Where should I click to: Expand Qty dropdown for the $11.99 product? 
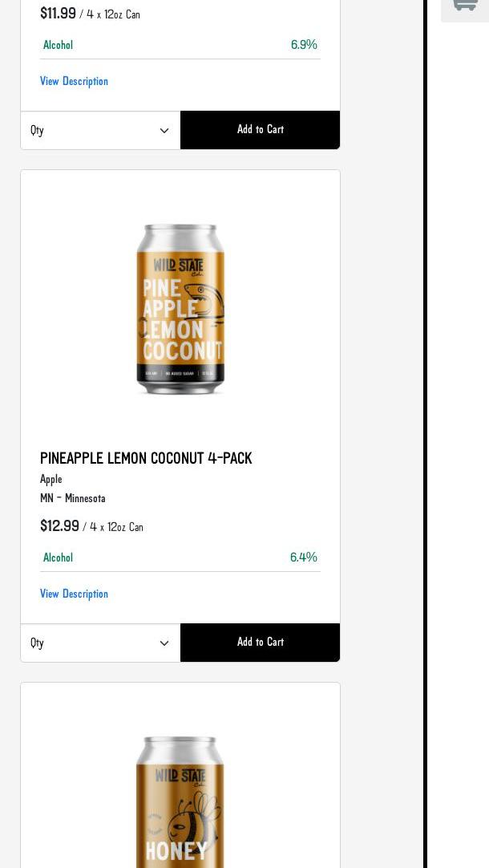100,130
